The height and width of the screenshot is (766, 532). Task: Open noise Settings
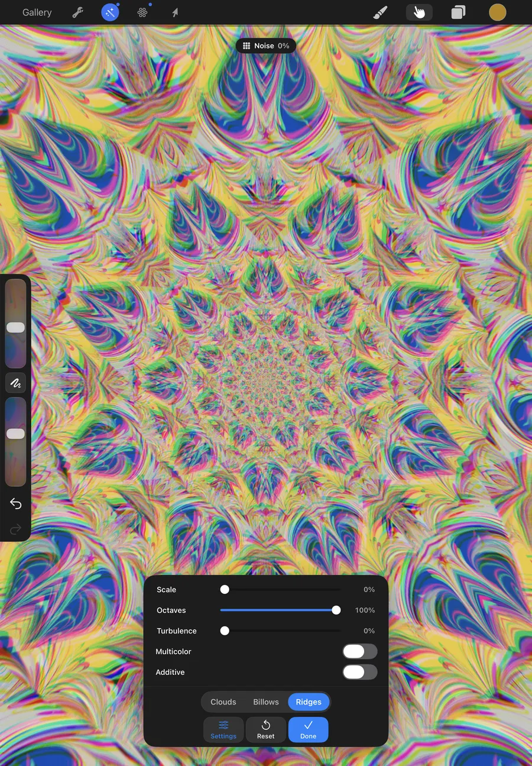223,730
